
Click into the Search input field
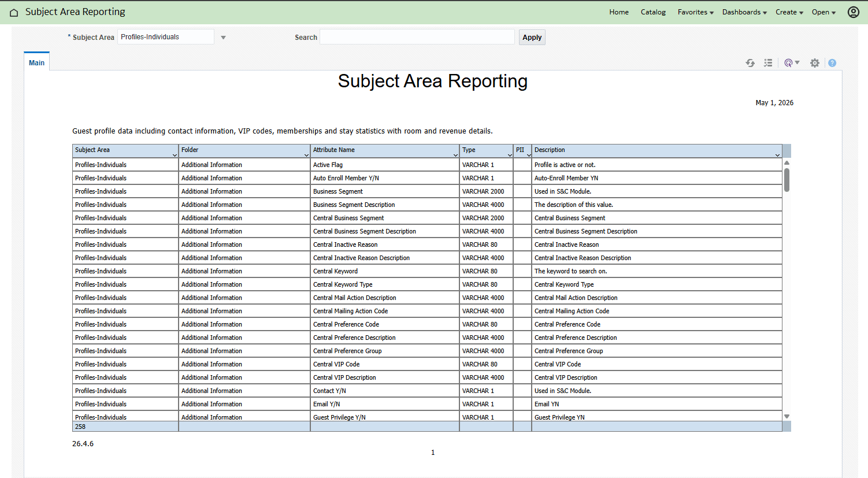click(417, 37)
